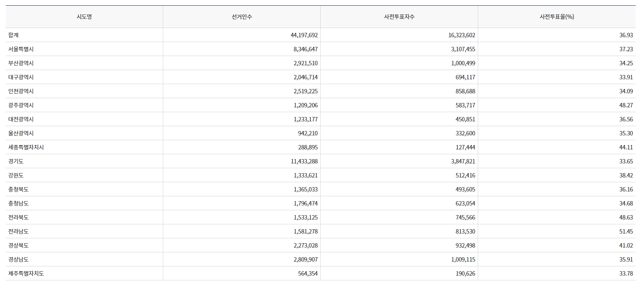
Task: Click Gyeongnam voters value 2,809,907
Action: click(x=306, y=259)
